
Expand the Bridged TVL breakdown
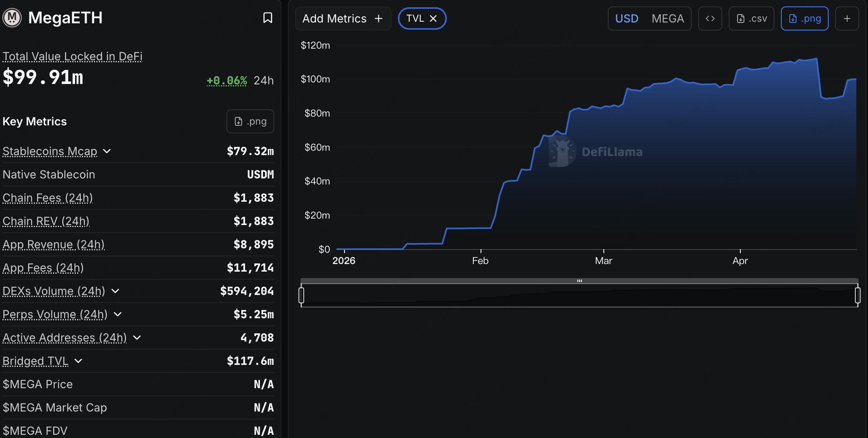coord(79,361)
